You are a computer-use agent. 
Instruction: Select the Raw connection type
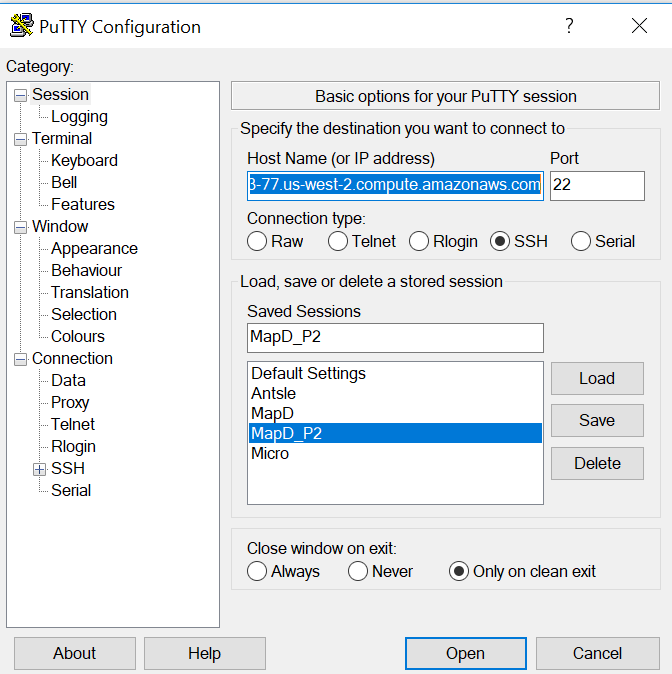pyautogui.click(x=258, y=241)
